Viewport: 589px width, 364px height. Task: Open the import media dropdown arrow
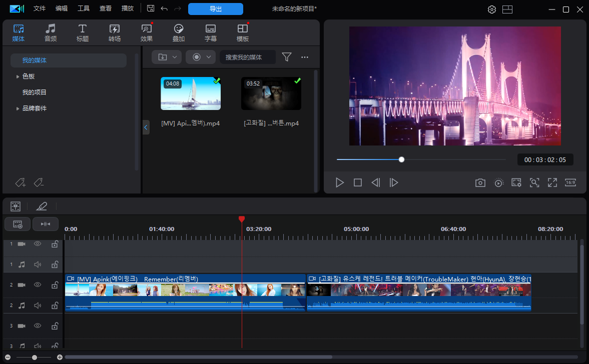[174, 57]
